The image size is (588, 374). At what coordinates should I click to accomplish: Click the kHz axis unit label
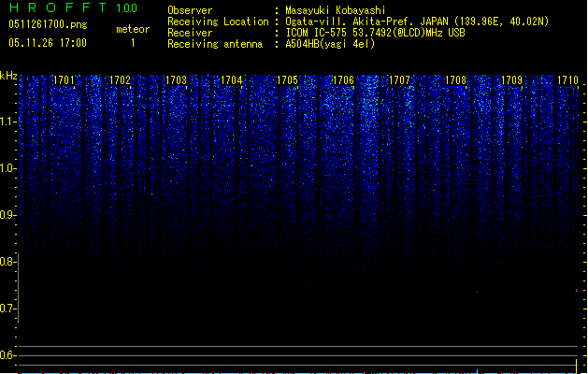(x=8, y=76)
